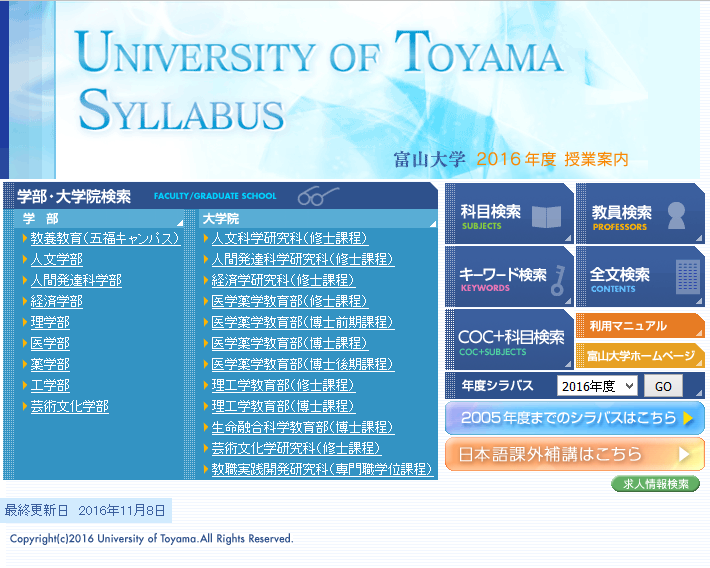Open COC+科目検索 tile

coord(509,340)
